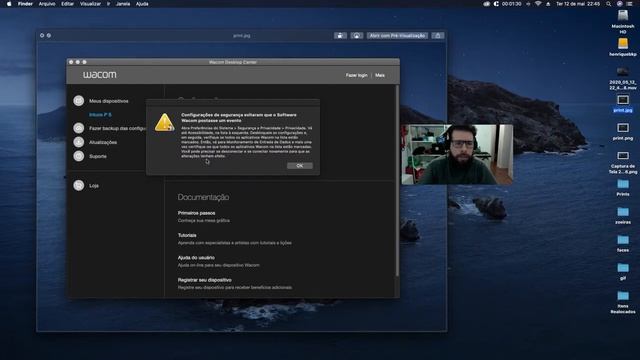
Task: Select Captura de Tela png file
Action: point(622,162)
